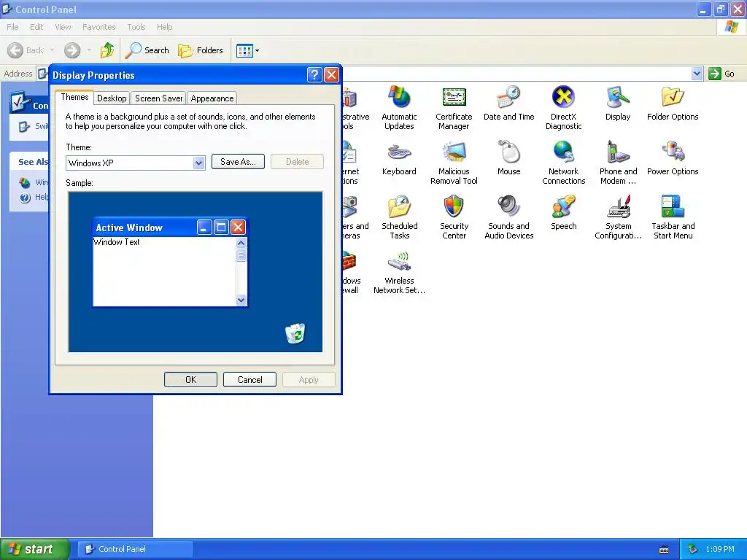Image resolution: width=747 pixels, height=560 pixels.
Task: Open the Tools menu
Action: 136,27
